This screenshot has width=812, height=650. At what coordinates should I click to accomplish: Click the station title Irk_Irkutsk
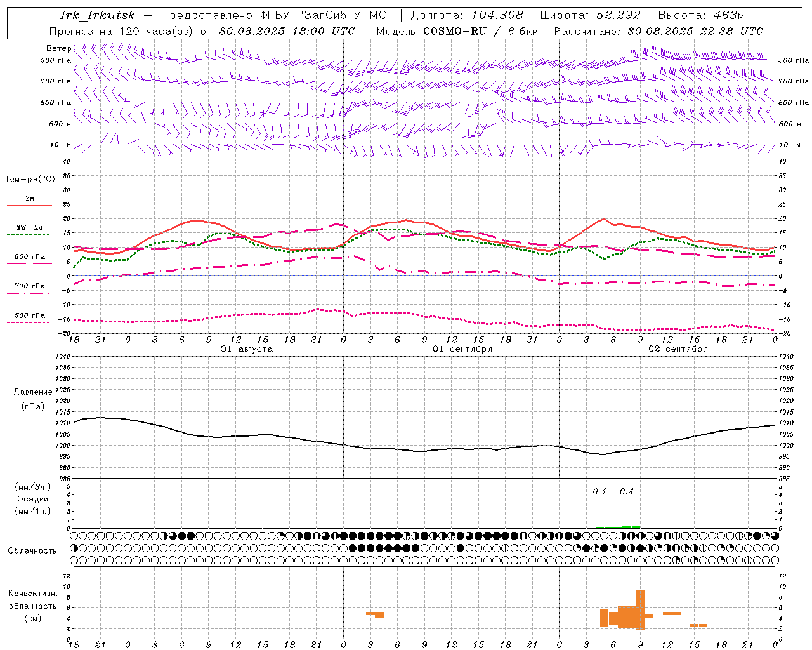pos(98,15)
